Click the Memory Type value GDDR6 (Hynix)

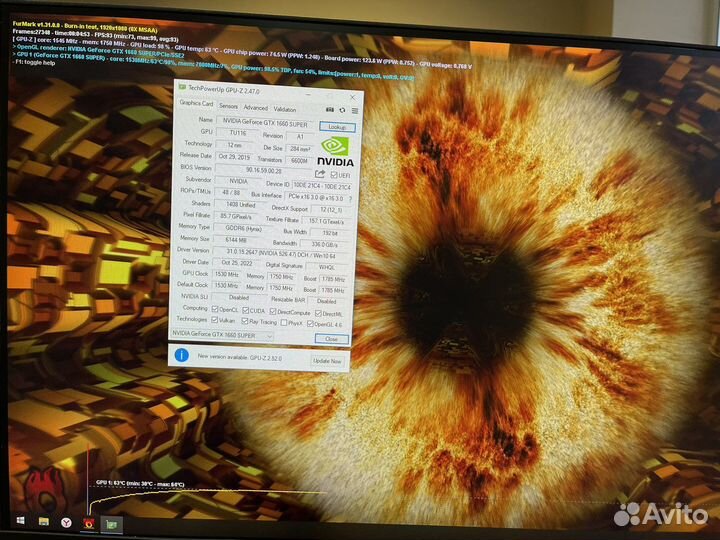[x=243, y=228]
